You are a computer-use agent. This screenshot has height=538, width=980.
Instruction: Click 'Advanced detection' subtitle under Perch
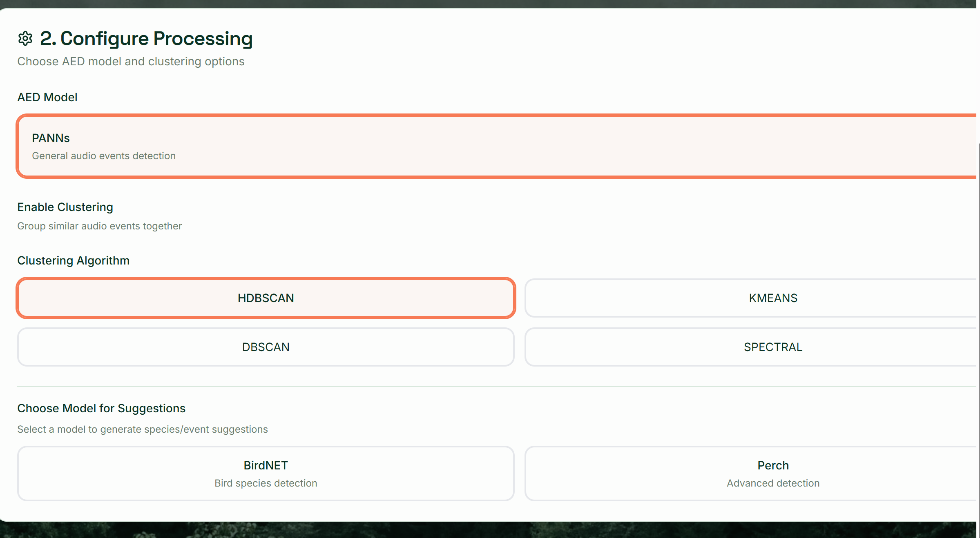pos(772,483)
